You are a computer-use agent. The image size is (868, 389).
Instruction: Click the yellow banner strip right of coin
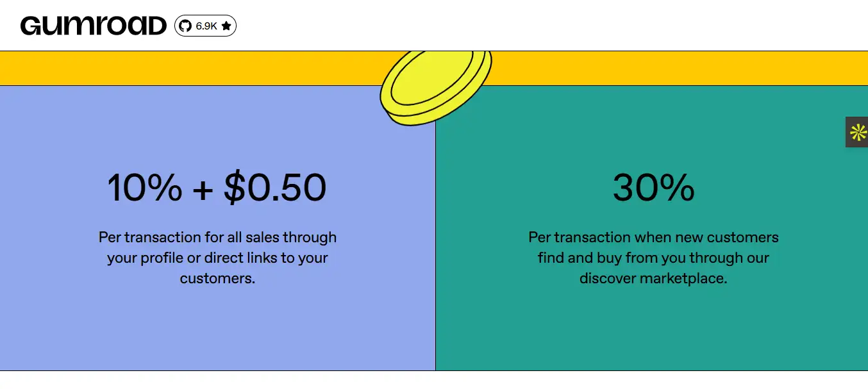[673, 69]
